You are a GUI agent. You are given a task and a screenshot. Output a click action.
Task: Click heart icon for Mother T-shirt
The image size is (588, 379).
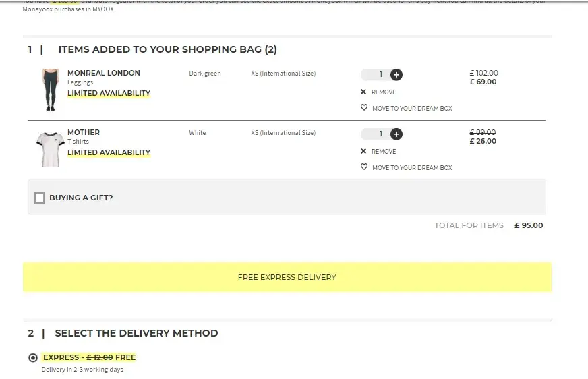364,167
